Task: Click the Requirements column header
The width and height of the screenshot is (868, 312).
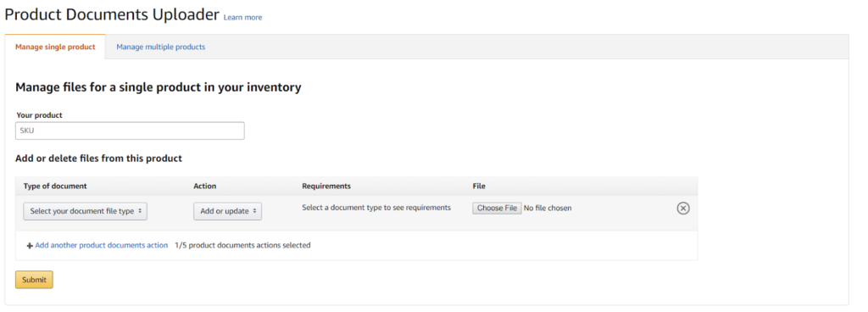Action: click(x=326, y=186)
